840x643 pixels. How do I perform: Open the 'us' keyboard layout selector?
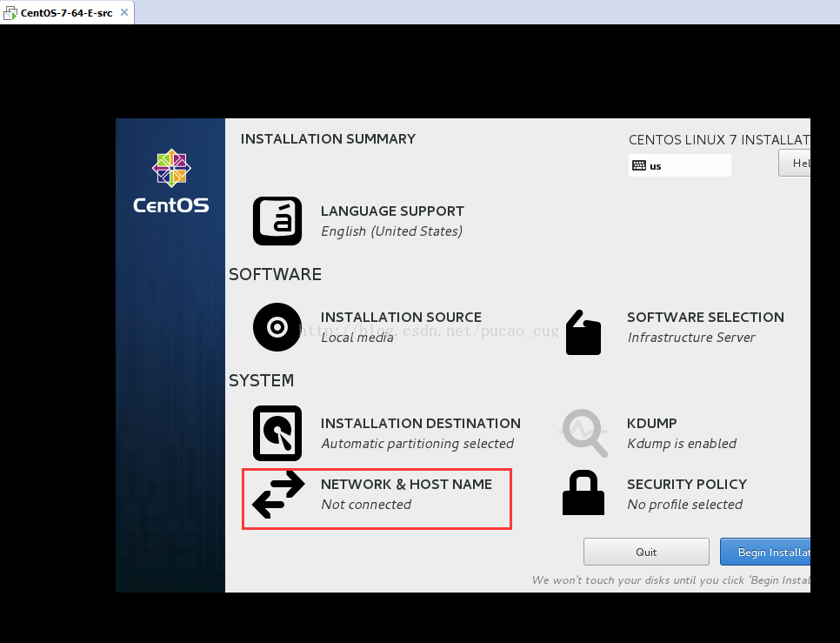(680, 165)
